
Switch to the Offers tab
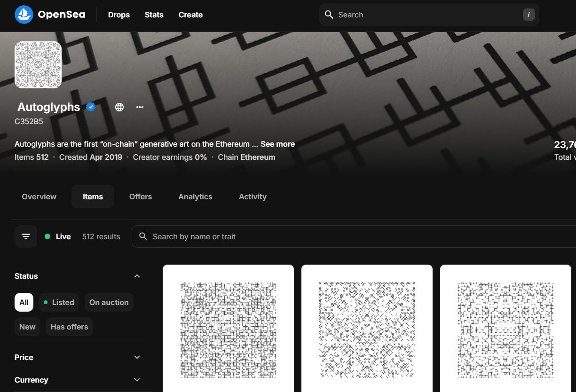141,196
